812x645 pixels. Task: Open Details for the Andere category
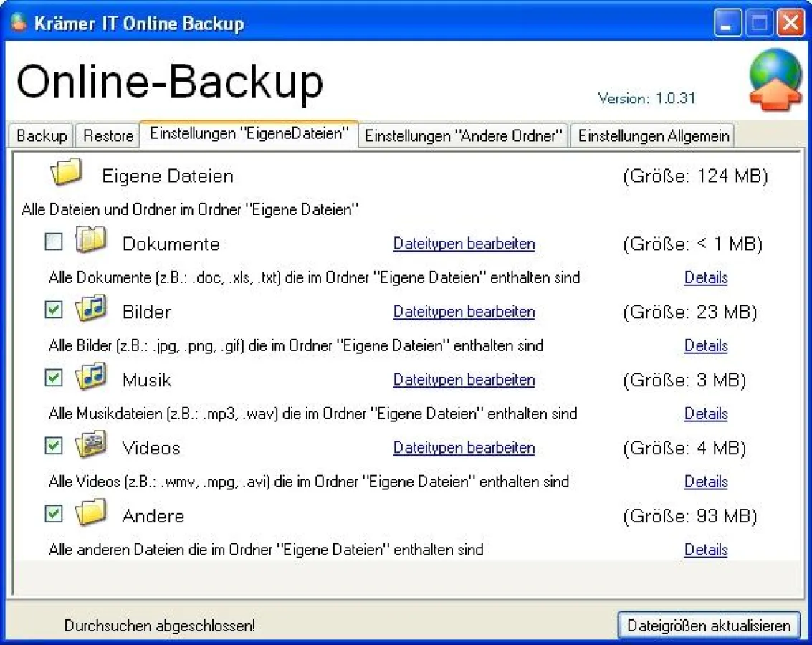pyautogui.click(x=706, y=550)
